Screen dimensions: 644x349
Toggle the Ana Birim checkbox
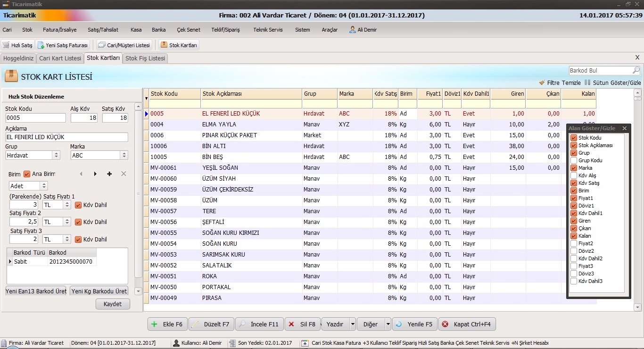coord(27,174)
